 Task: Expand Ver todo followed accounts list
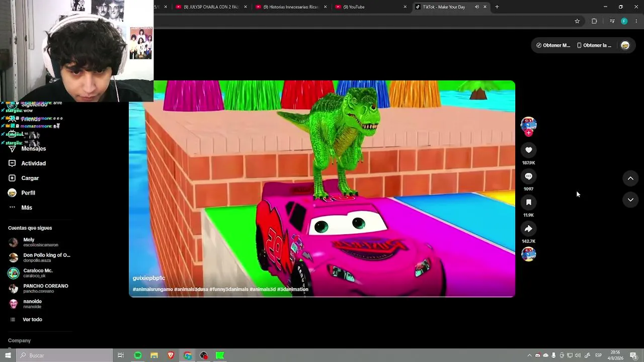click(x=32, y=320)
